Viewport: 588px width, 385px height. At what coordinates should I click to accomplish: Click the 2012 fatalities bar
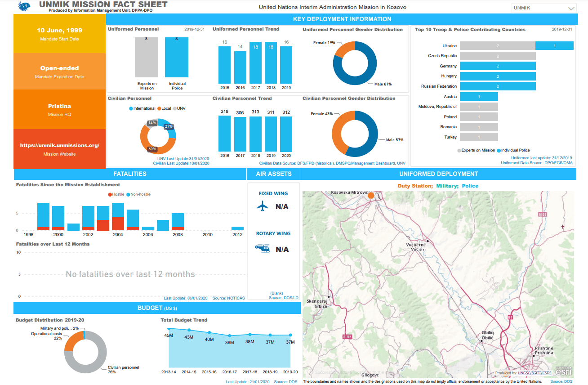tap(237, 228)
